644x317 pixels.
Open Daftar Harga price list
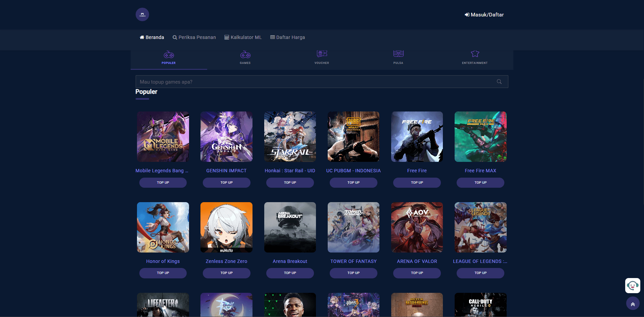click(x=287, y=37)
